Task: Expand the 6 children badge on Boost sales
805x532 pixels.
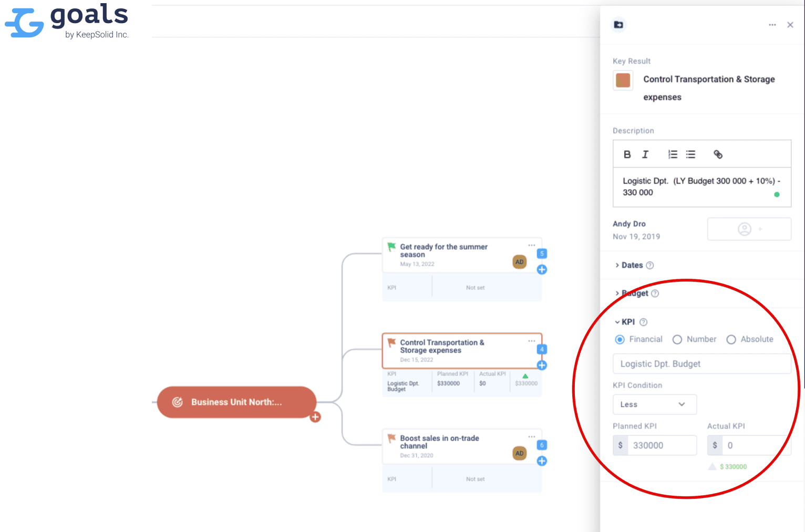Action: (542, 445)
